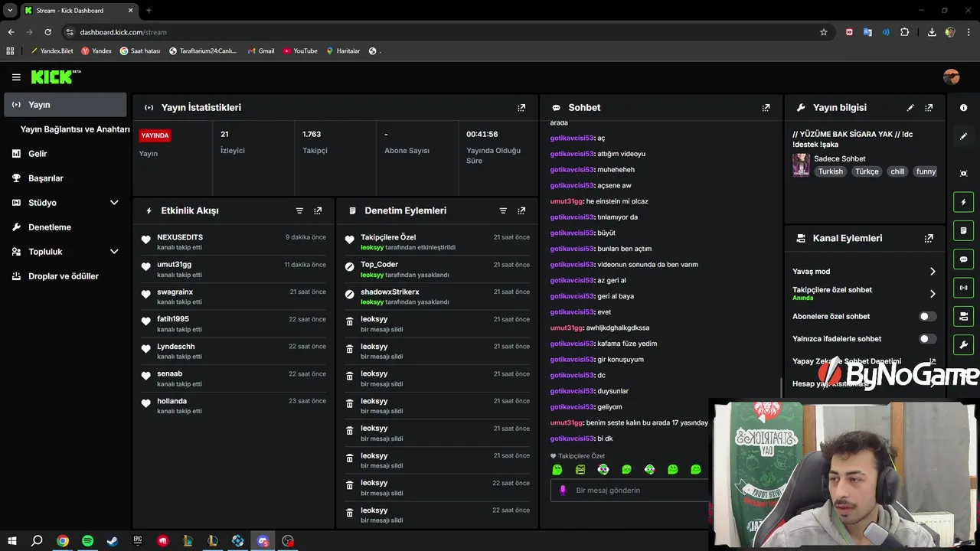
Task: Pop out the Yayın bilgisi panel
Action: (x=929, y=108)
